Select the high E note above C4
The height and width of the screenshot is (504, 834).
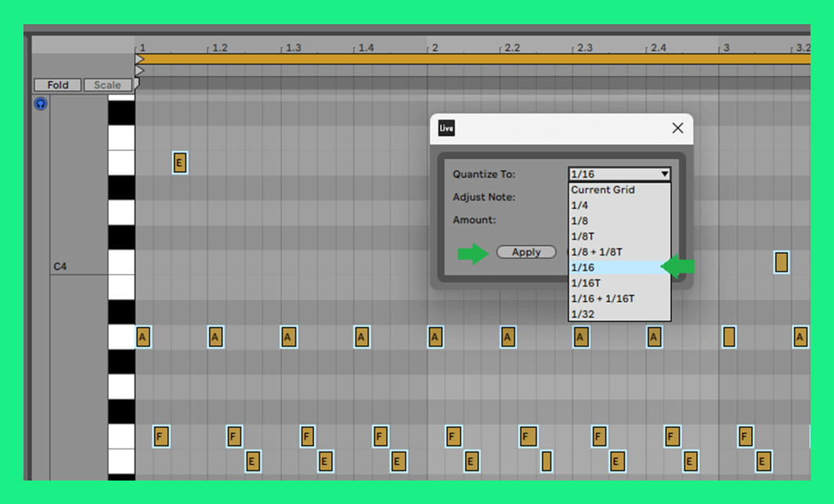179,163
